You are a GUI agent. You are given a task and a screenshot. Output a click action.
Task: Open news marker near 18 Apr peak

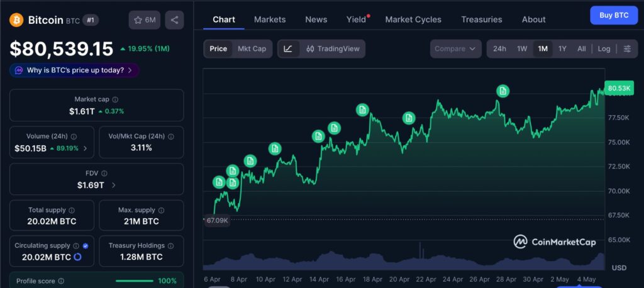[362, 109]
